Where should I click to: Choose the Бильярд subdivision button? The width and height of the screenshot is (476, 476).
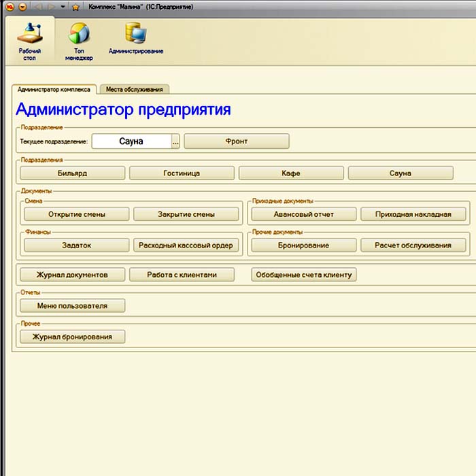(73, 173)
